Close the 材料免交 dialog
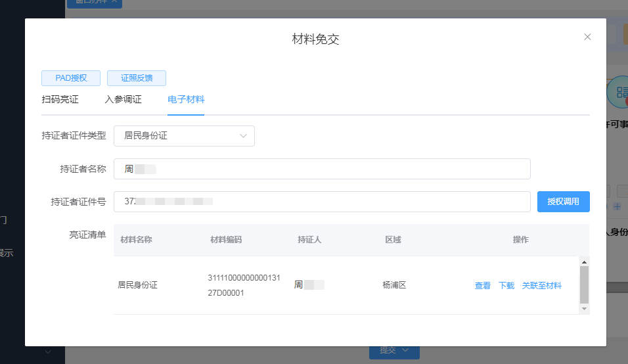 (587, 37)
